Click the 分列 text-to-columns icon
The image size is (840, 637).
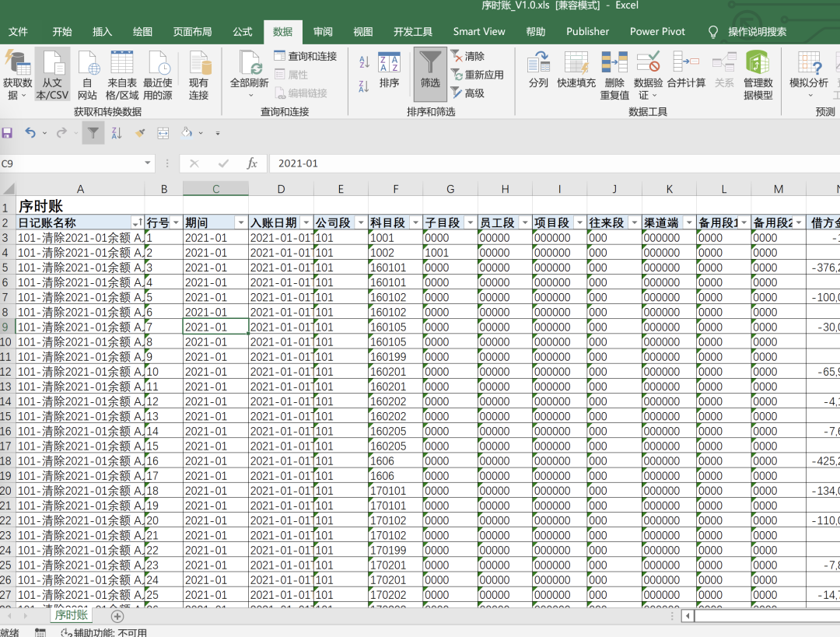tap(538, 62)
